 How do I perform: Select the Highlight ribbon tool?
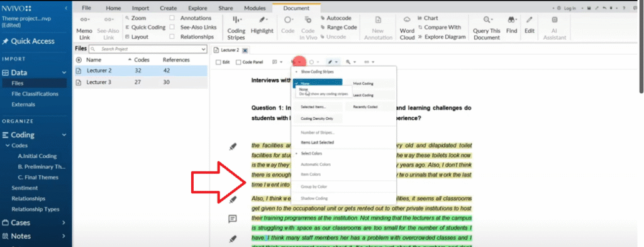point(262,25)
